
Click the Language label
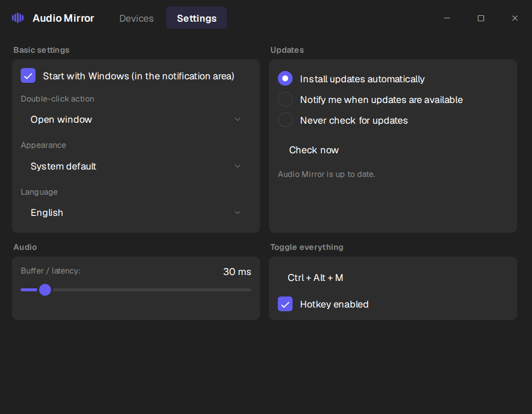[x=39, y=192]
